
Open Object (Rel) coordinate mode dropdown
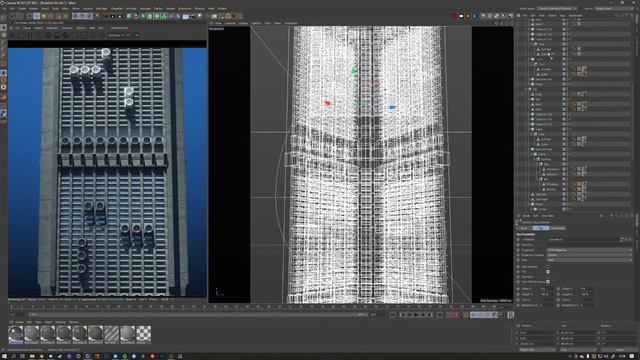[x=537, y=350]
